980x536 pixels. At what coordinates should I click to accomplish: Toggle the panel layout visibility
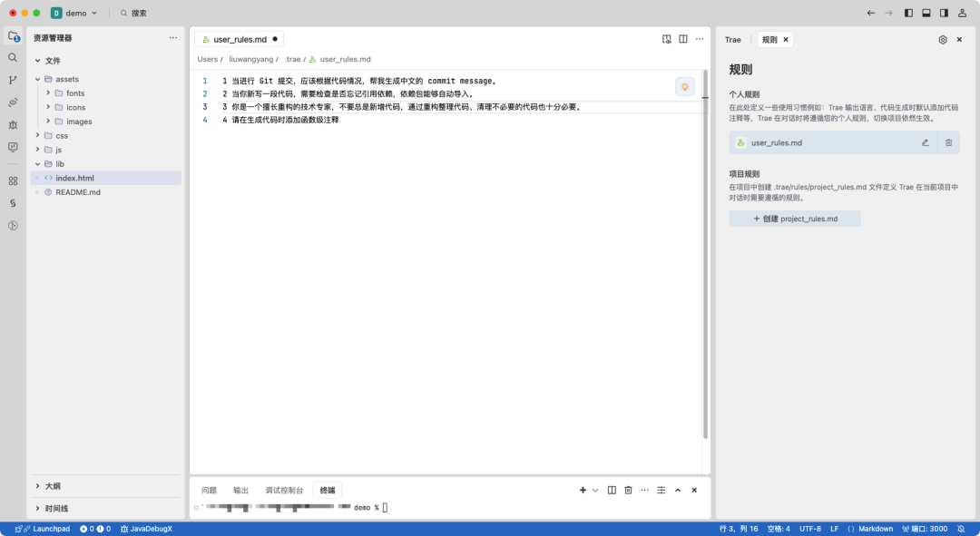(x=926, y=13)
